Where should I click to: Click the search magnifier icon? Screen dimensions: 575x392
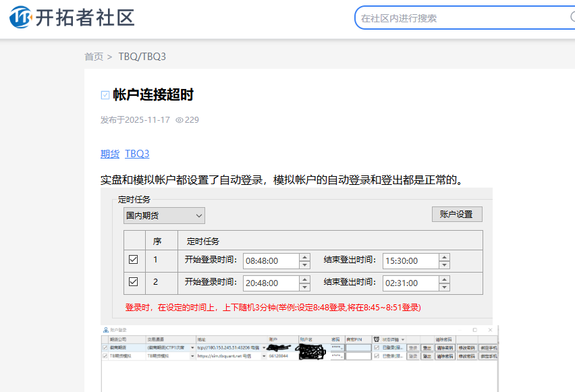(572, 18)
